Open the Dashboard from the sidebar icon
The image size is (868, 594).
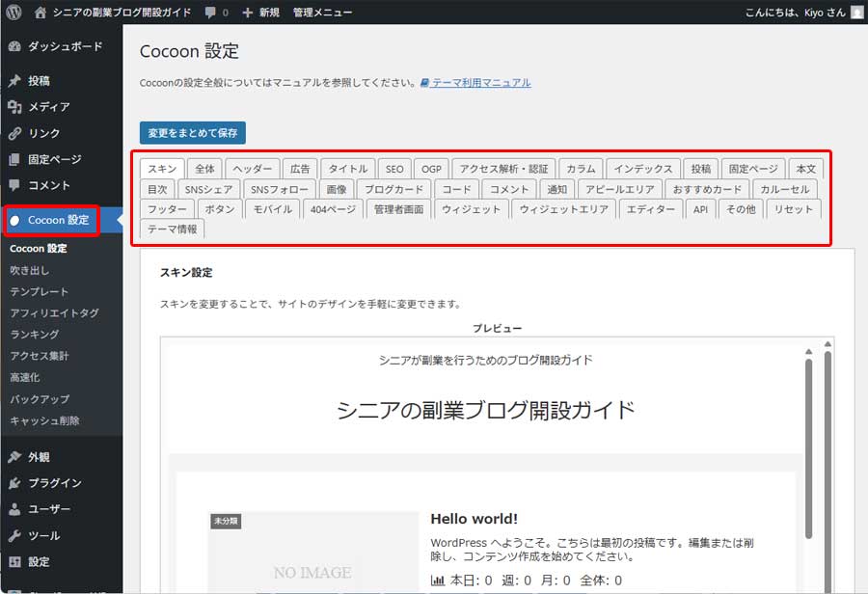click(16, 45)
